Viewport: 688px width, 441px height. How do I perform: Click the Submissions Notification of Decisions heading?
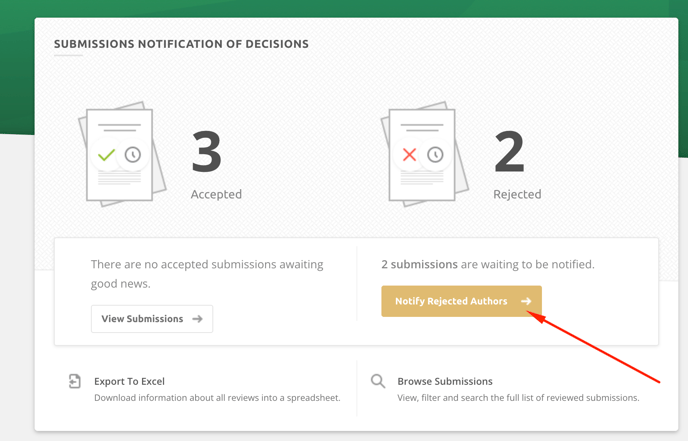[181, 44]
